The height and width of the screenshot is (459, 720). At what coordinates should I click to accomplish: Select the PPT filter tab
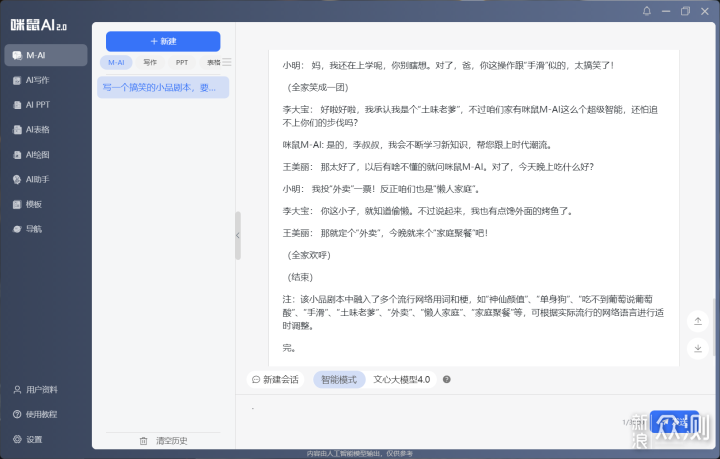[x=182, y=62]
